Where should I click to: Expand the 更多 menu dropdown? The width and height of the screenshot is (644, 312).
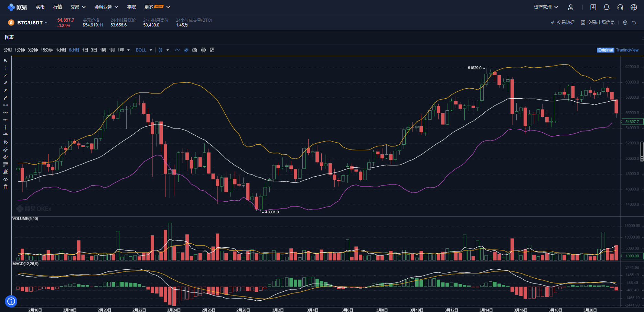tap(157, 7)
